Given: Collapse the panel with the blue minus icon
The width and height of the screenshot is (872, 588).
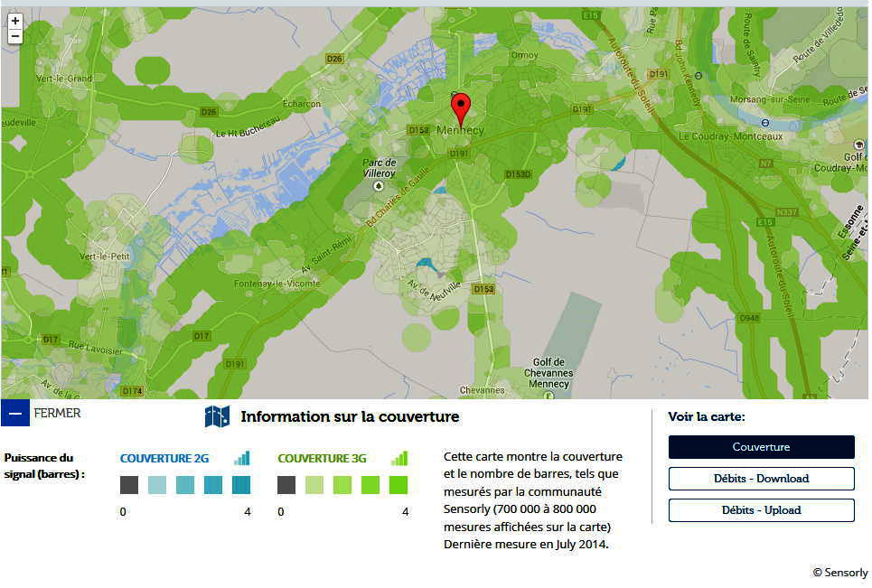Looking at the screenshot, I should click(x=15, y=414).
